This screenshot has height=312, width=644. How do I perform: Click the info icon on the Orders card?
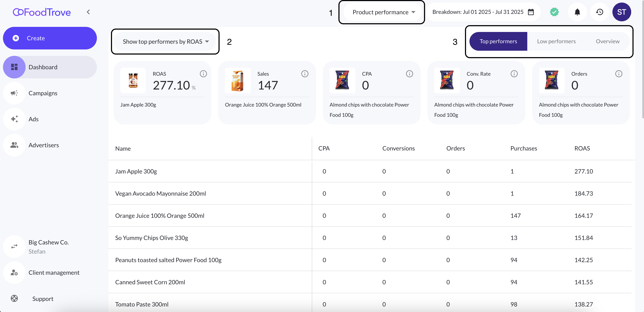tap(618, 74)
